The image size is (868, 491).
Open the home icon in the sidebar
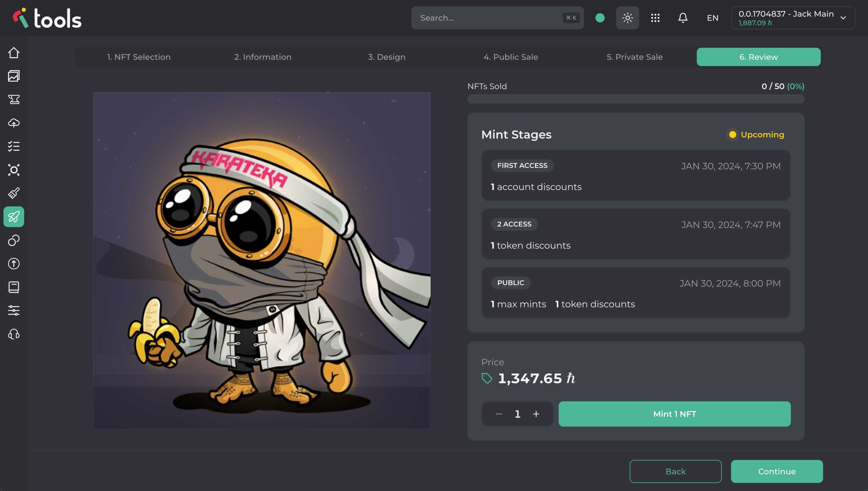pyautogui.click(x=14, y=53)
